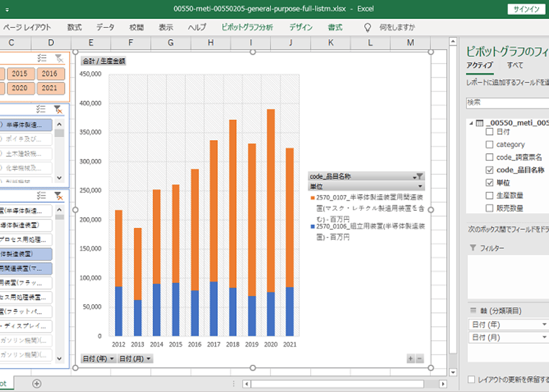Select the orange bar segment for 2020
This screenshot has width=549, height=392.
[271, 201]
